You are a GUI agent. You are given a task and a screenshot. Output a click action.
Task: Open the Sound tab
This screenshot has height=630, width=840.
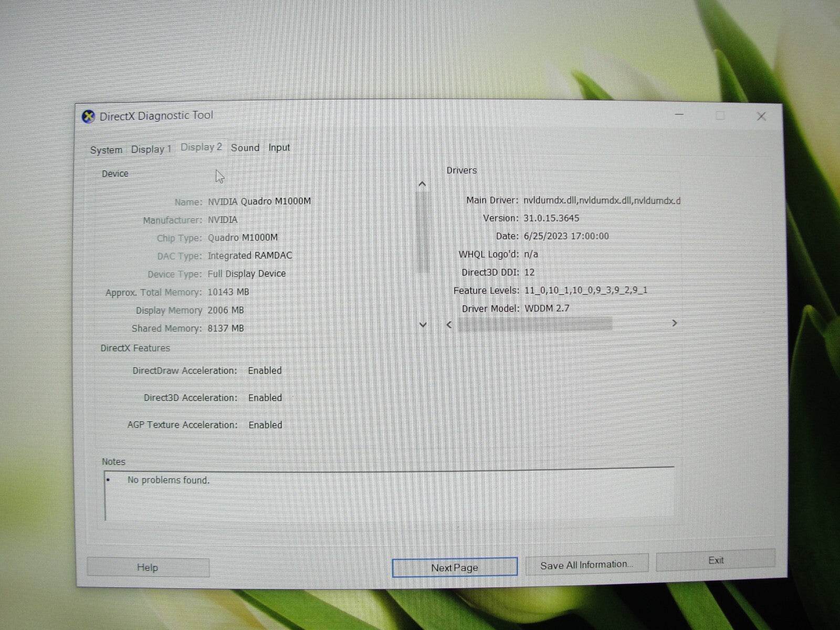click(x=245, y=148)
